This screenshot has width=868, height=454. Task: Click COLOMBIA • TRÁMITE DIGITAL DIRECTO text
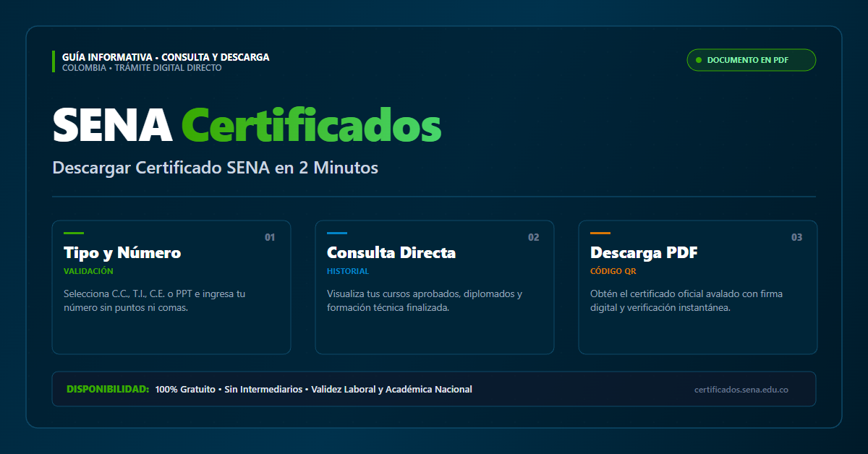pyautogui.click(x=142, y=68)
